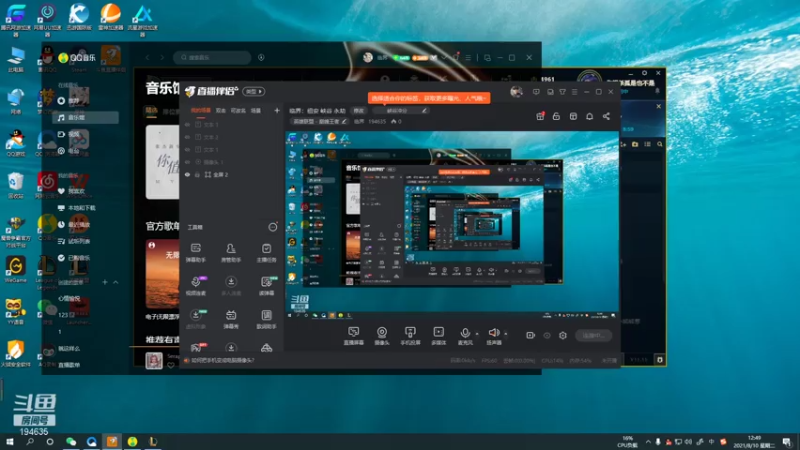This screenshot has height=450, width=800.
Task: Toggle visibility of the 全屏 2 layer
Action: click(x=187, y=174)
